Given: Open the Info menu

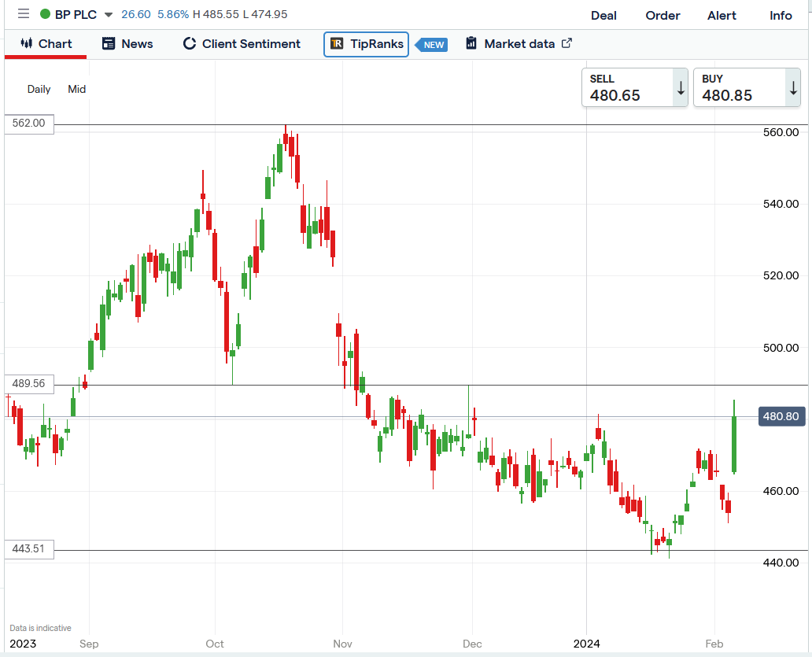Looking at the screenshot, I should [x=781, y=16].
